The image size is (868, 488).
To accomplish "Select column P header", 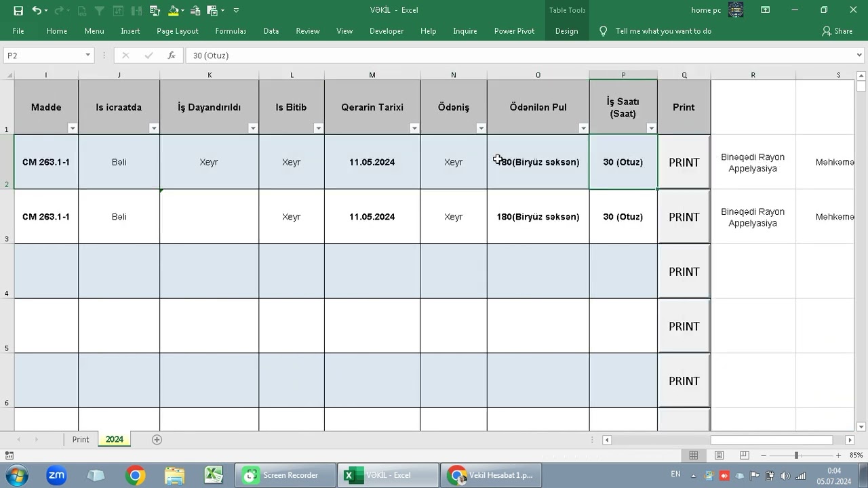I will [623, 75].
